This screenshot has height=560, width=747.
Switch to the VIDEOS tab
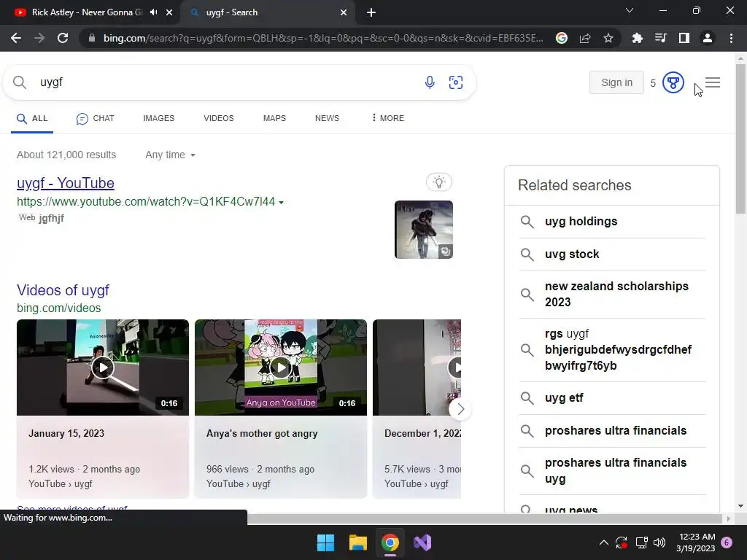click(219, 118)
